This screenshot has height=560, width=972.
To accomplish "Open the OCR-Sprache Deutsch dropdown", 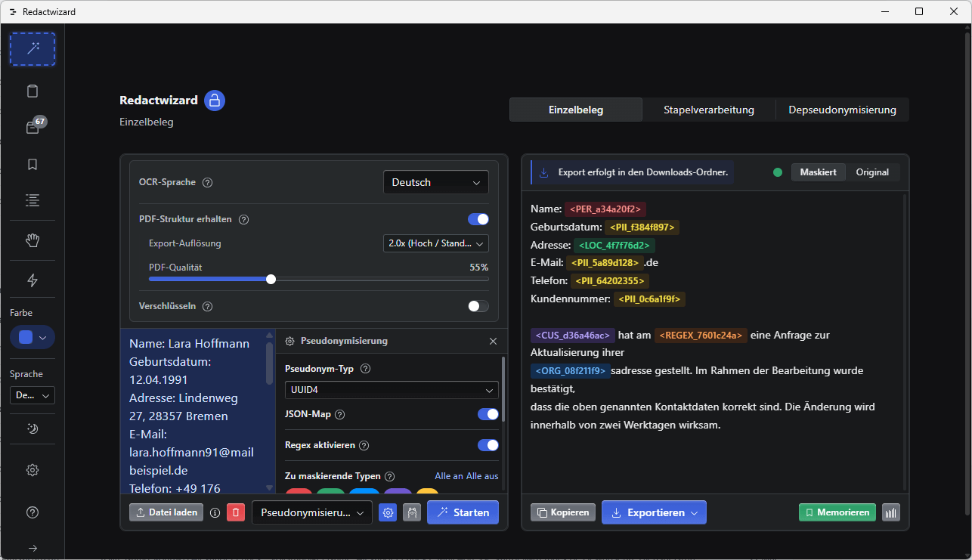I will (x=436, y=182).
